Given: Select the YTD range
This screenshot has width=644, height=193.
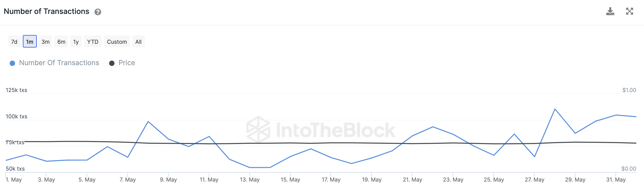Looking at the screenshot, I should coord(93,42).
